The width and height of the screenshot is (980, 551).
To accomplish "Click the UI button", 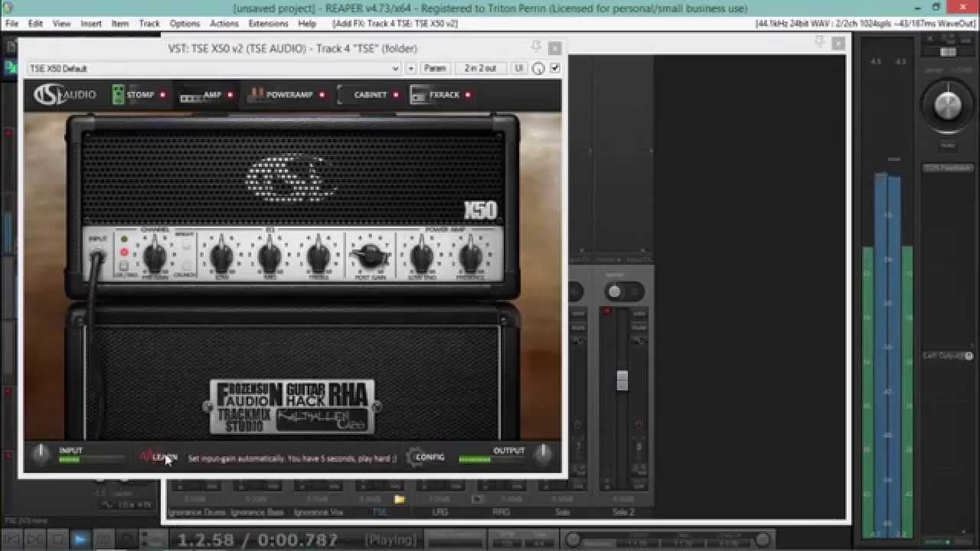I will click(x=519, y=68).
